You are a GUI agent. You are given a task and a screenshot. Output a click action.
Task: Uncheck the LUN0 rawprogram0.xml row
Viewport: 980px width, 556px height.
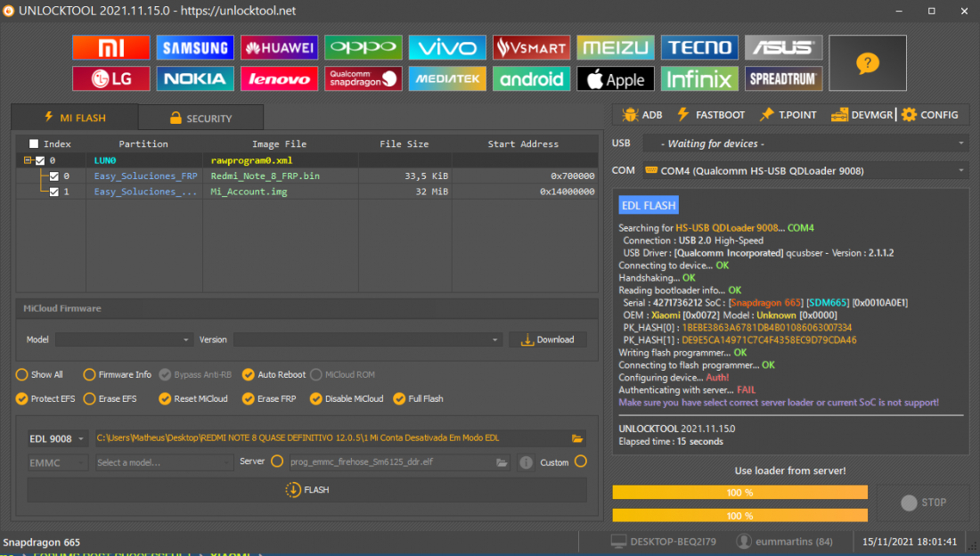40,160
